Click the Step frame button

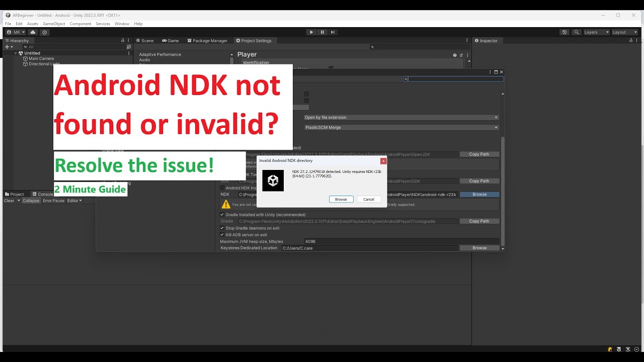[333, 32]
